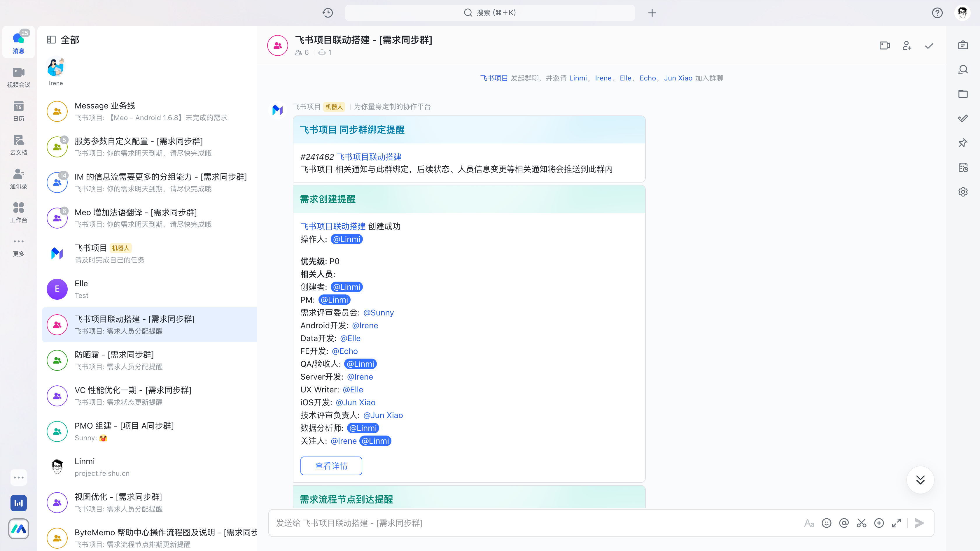Add a member to the group chat
The image size is (980, 551).
click(907, 46)
